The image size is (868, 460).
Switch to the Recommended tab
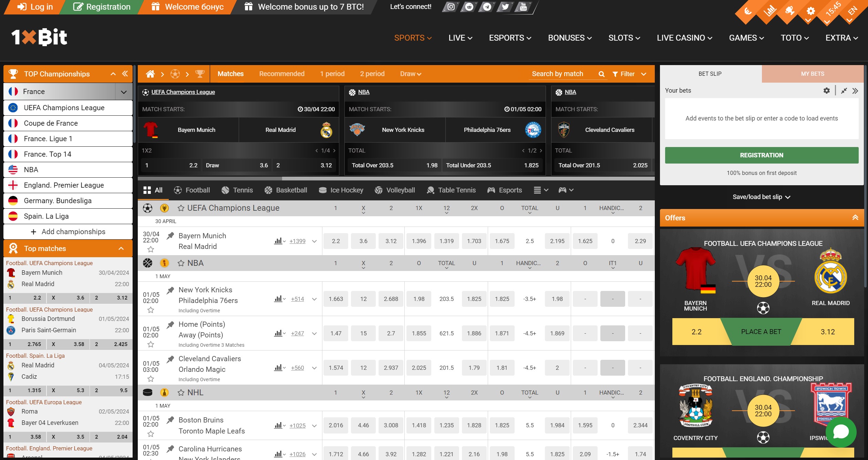point(282,74)
